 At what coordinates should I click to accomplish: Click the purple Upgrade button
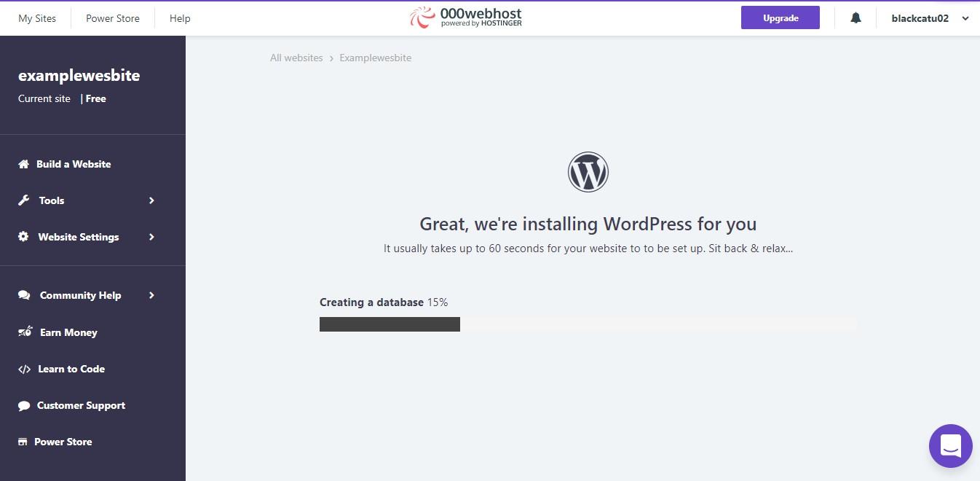click(781, 17)
